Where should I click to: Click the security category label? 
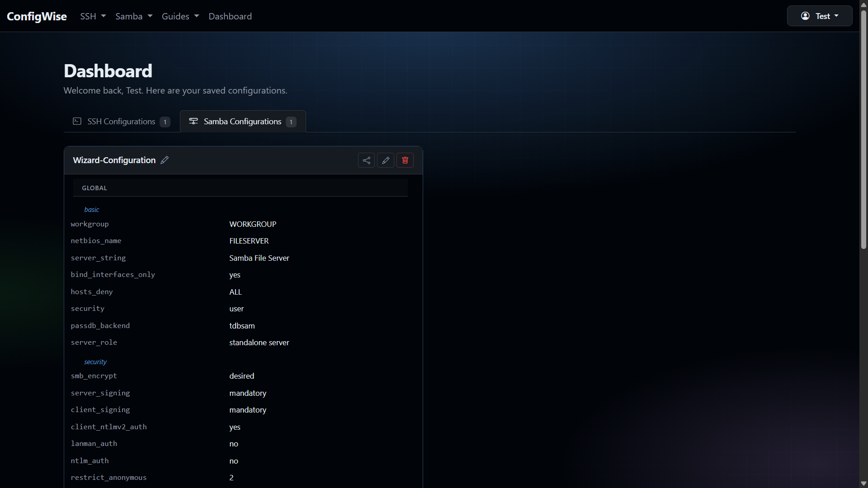coord(95,362)
